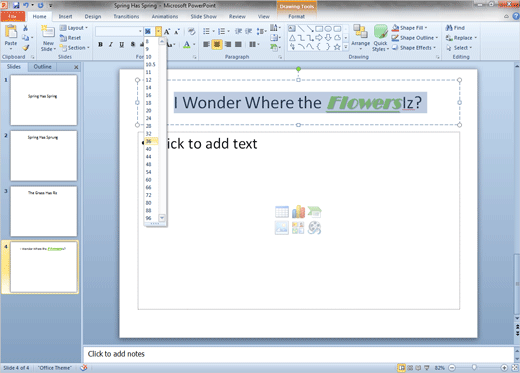Click the Replace button in Editing
Screen dimensions: 520x373
pyautogui.click(x=461, y=38)
